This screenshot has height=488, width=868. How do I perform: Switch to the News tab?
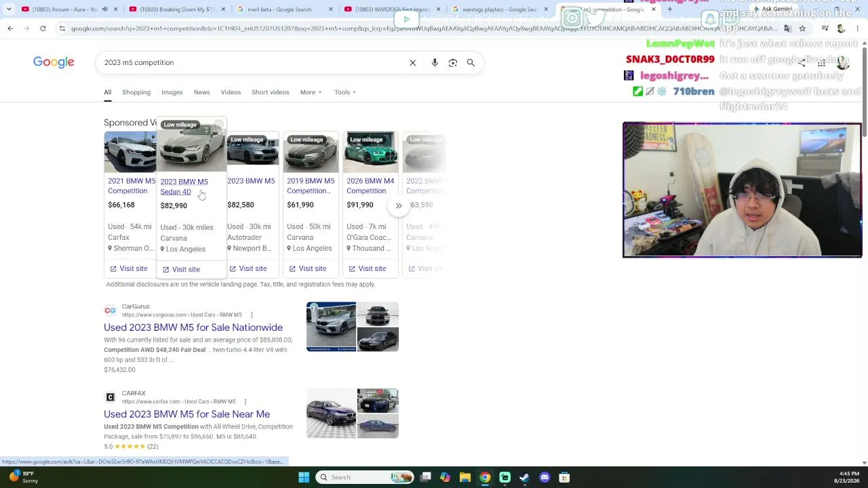[x=202, y=92]
